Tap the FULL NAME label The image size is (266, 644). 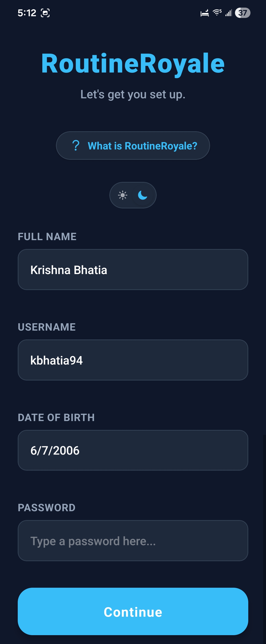point(47,236)
